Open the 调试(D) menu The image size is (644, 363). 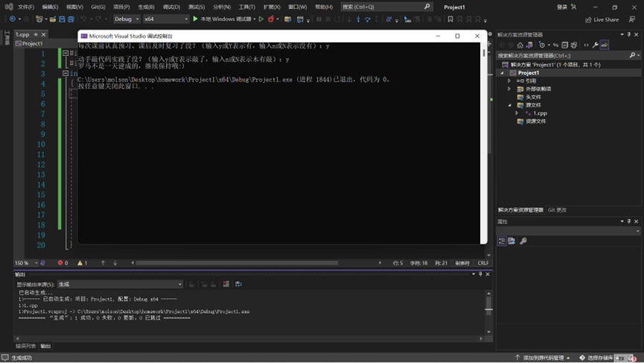point(171,7)
